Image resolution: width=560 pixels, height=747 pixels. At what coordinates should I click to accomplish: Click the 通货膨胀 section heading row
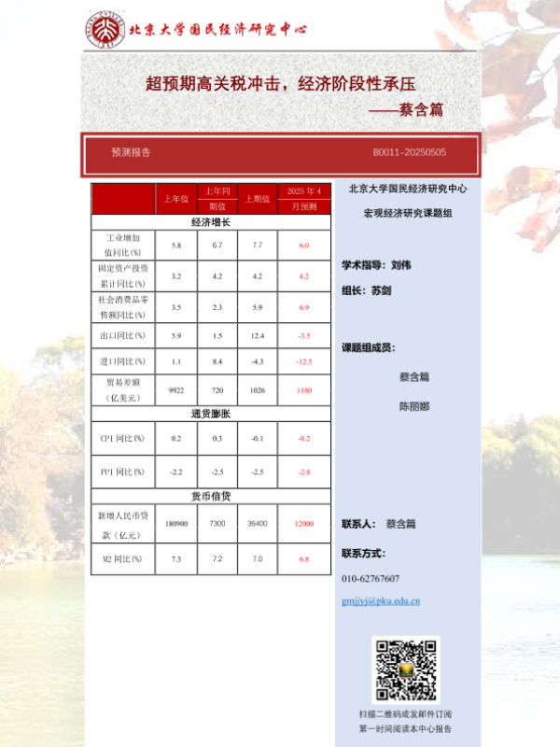(x=211, y=413)
